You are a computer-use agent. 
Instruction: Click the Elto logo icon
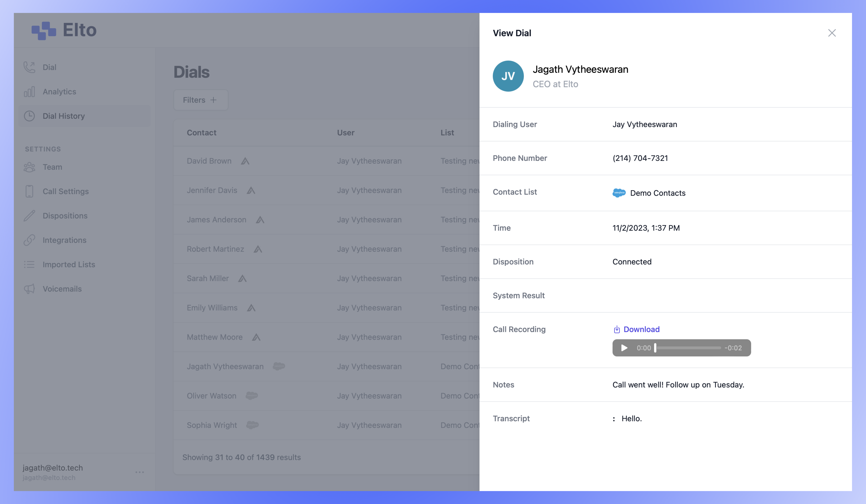tap(44, 31)
